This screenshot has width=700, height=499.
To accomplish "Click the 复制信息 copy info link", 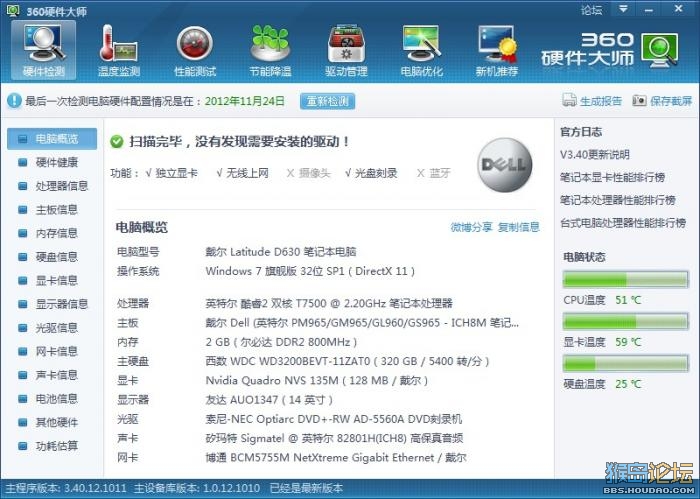I will [x=519, y=228].
